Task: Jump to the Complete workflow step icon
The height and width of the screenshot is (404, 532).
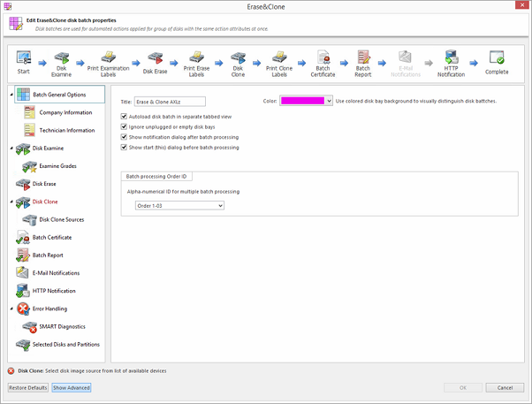Action: coord(497,57)
